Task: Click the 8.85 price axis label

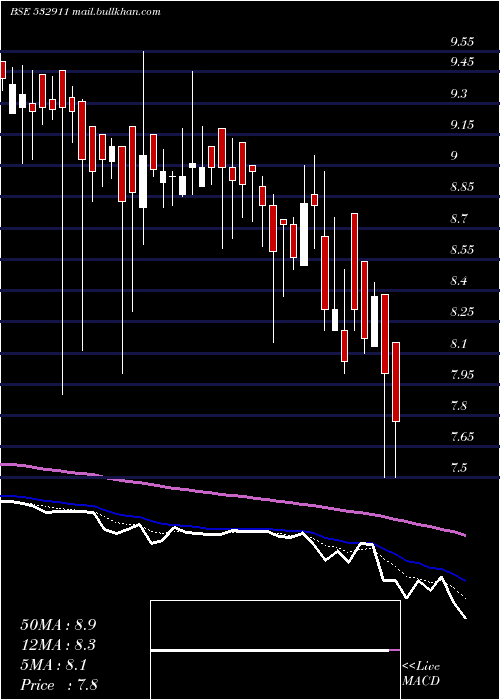Action: [462, 187]
